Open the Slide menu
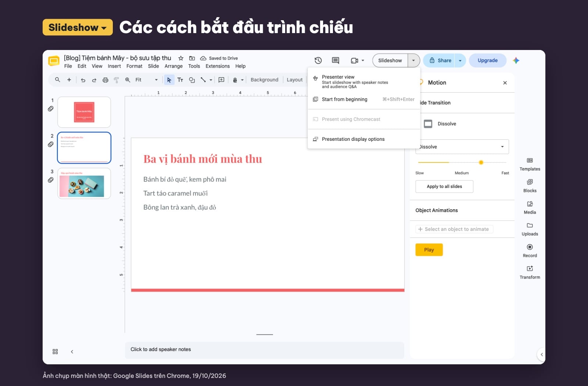Screen dimensions: 588x386 (x=153, y=66)
